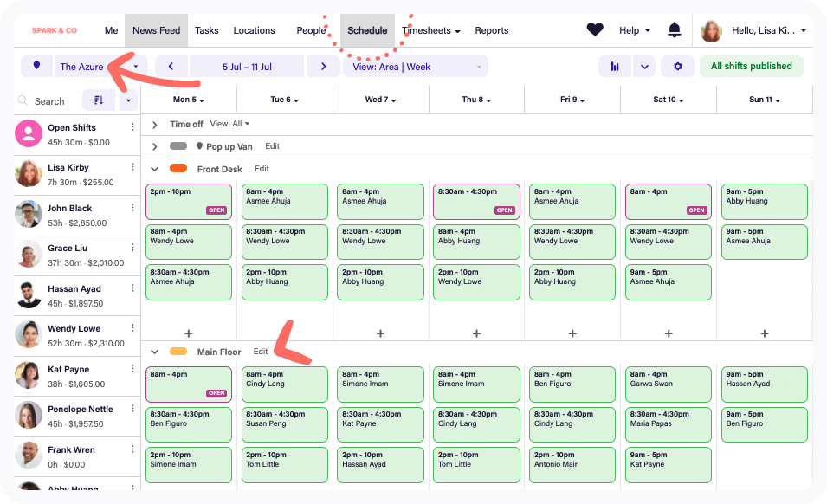Click the 5 Jul – 11 Jul date range
The width and height of the screenshot is (827, 504).
click(x=247, y=67)
